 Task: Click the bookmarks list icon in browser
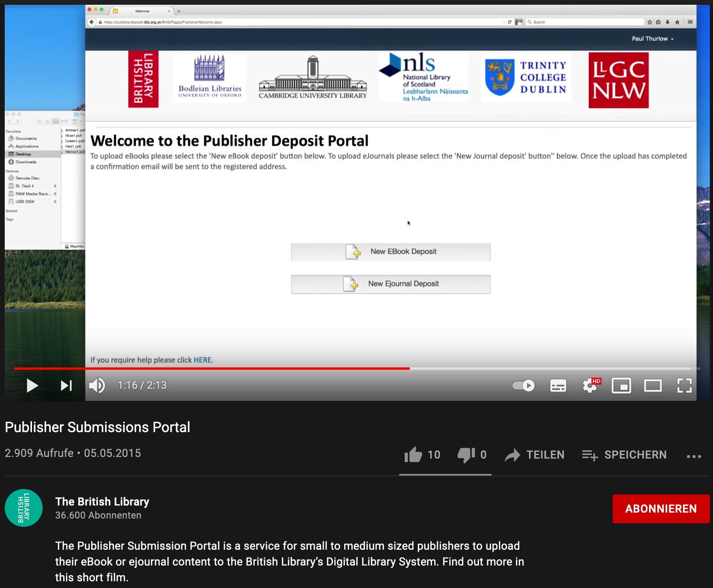(x=658, y=22)
